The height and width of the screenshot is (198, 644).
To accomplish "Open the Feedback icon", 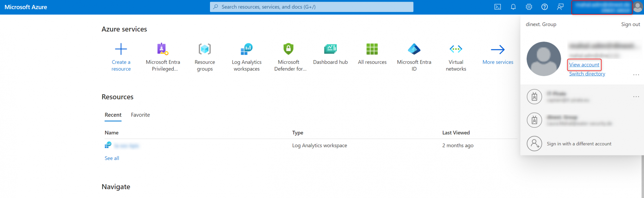I will point(560,7).
